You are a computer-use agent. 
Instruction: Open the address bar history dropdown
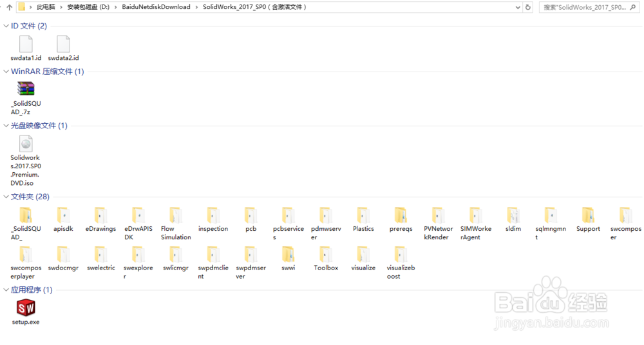pyautogui.click(x=518, y=7)
